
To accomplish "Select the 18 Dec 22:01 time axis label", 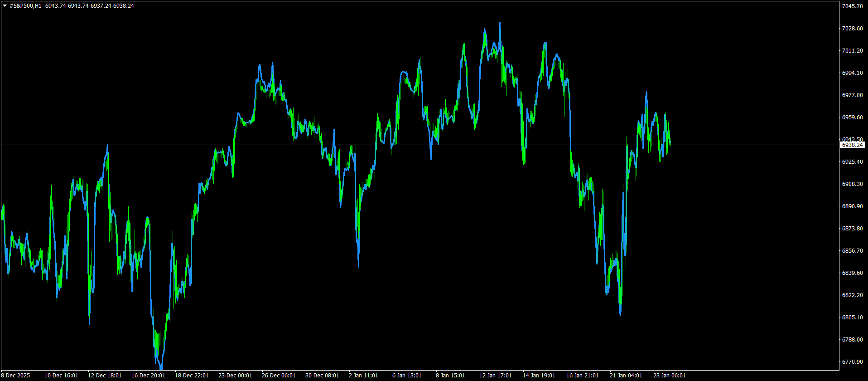I will point(192,376).
